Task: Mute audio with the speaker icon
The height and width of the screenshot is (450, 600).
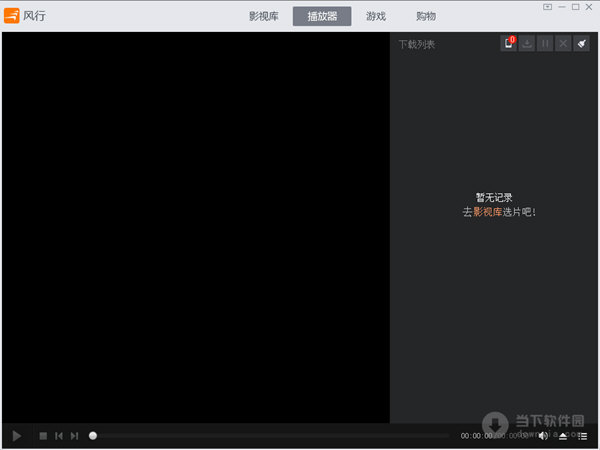Action: tap(543, 436)
